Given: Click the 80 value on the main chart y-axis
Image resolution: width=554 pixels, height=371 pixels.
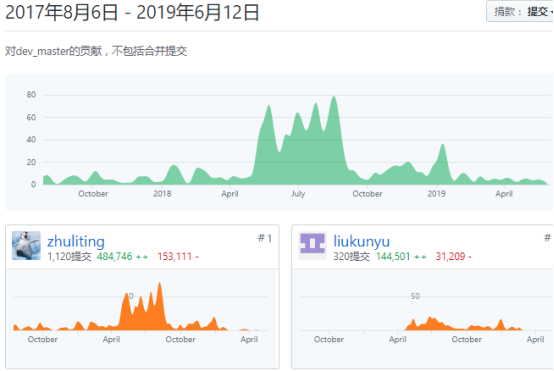Looking at the screenshot, I should 31,95.
